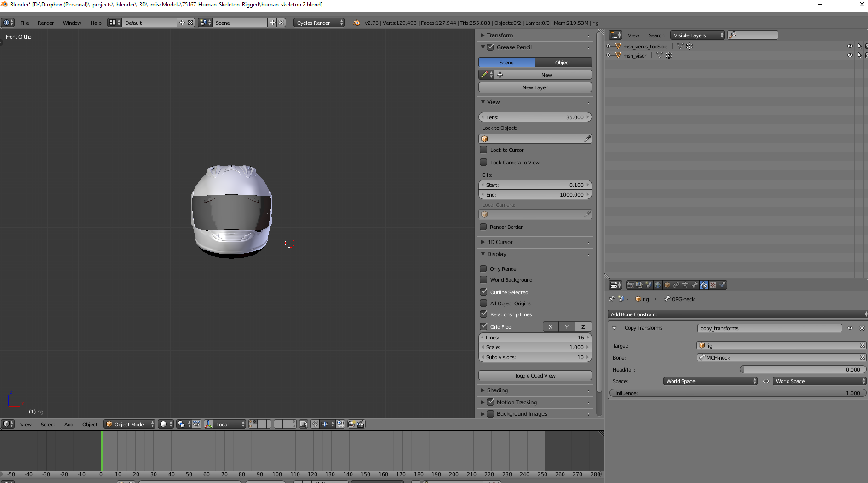Screen dimensions: 868x483
Task: Pin the properties context
Action: point(612,299)
